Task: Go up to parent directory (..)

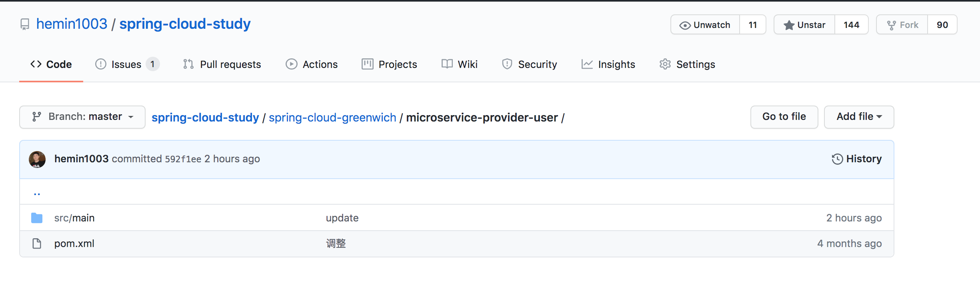Action: click(x=37, y=193)
